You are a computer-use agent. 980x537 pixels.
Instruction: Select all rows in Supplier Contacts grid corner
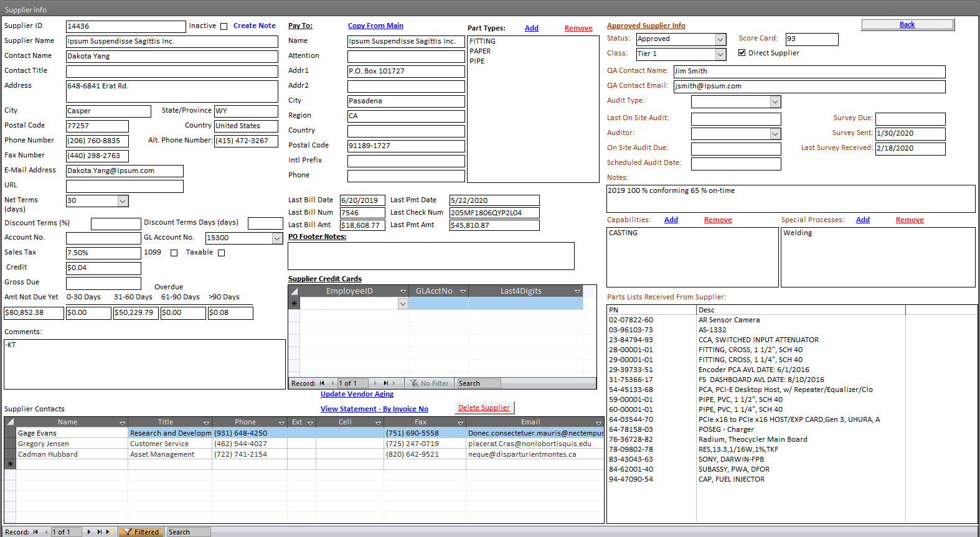pyautogui.click(x=10, y=422)
